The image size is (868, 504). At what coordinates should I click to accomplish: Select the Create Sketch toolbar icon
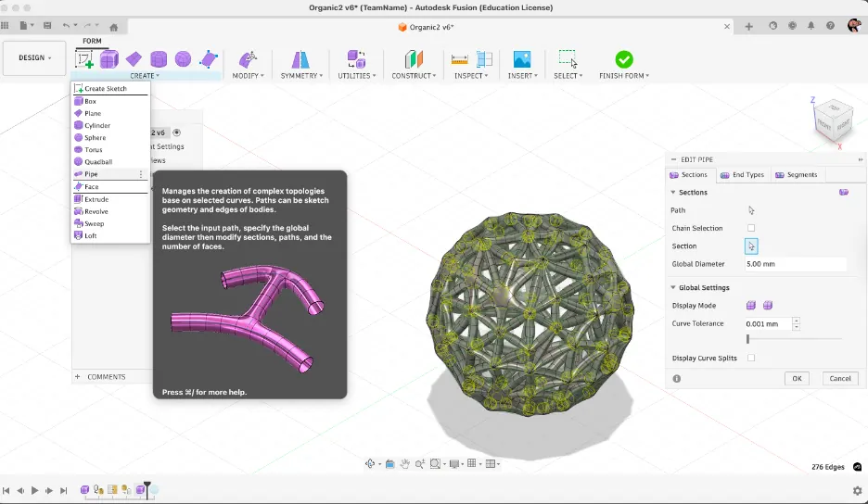click(x=84, y=58)
